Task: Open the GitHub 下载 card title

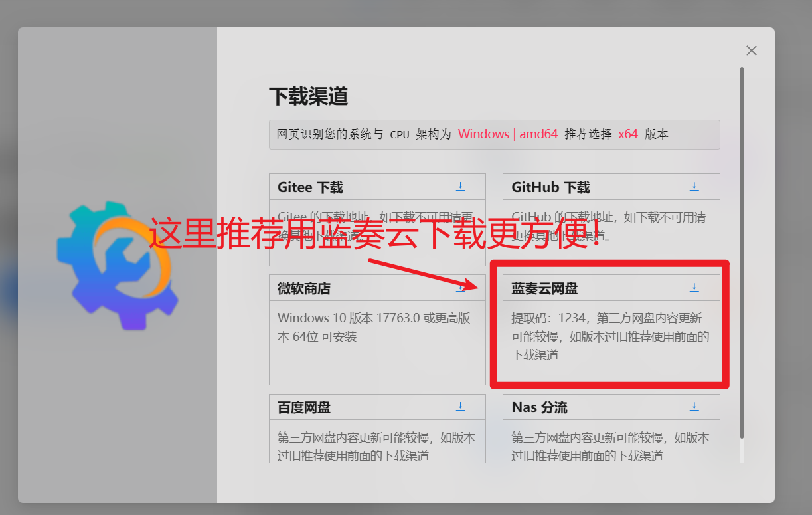Action: pyautogui.click(x=550, y=187)
